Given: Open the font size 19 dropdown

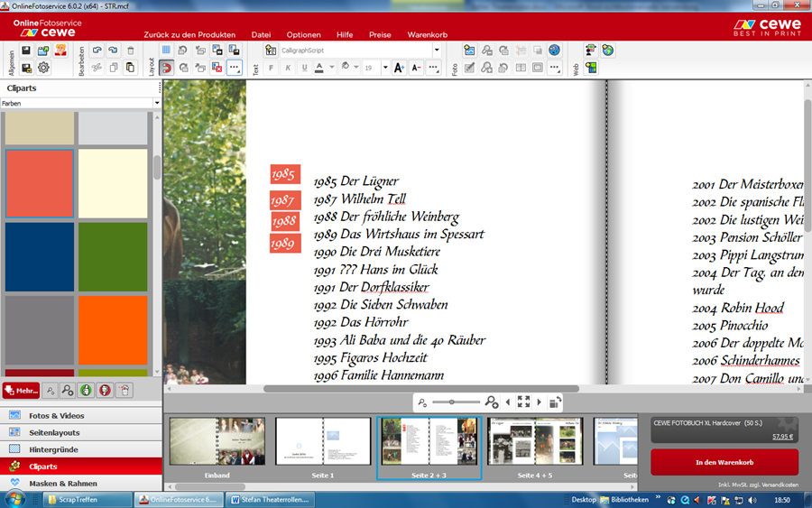Looking at the screenshot, I should coord(385,68).
